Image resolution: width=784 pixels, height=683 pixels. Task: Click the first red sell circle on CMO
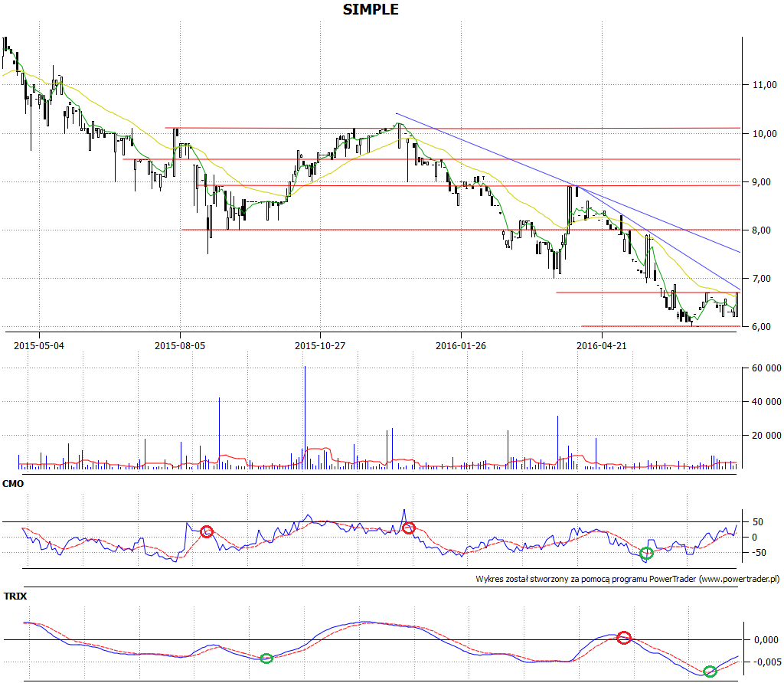(207, 531)
